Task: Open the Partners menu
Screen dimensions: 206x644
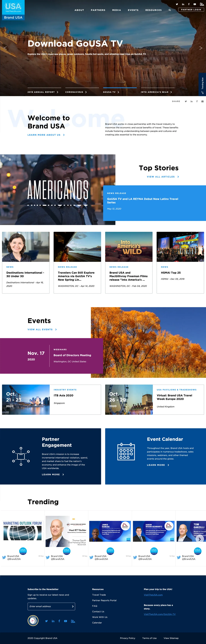Action: click(x=98, y=10)
